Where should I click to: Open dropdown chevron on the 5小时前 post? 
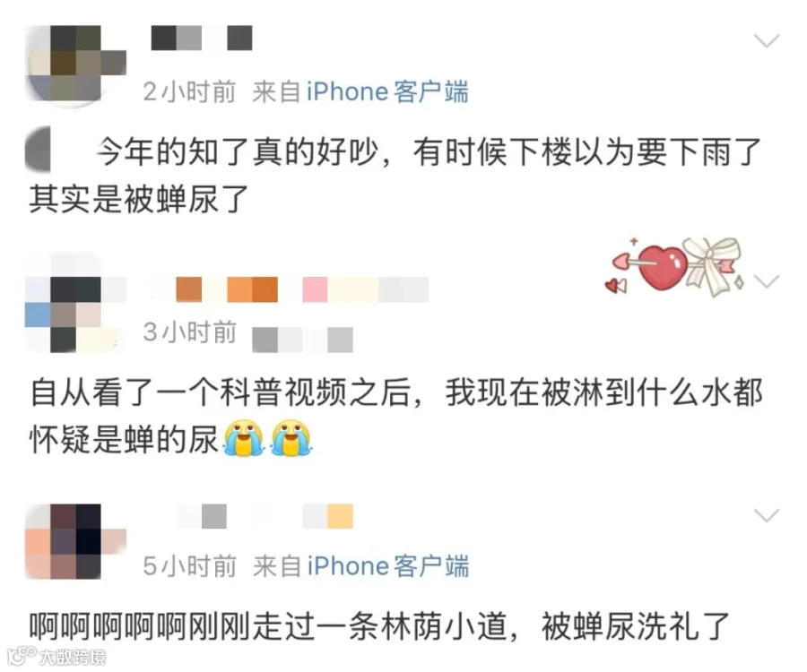click(767, 514)
